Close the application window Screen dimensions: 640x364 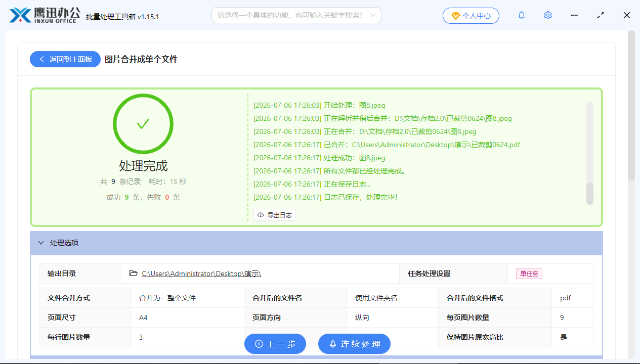[627, 16]
